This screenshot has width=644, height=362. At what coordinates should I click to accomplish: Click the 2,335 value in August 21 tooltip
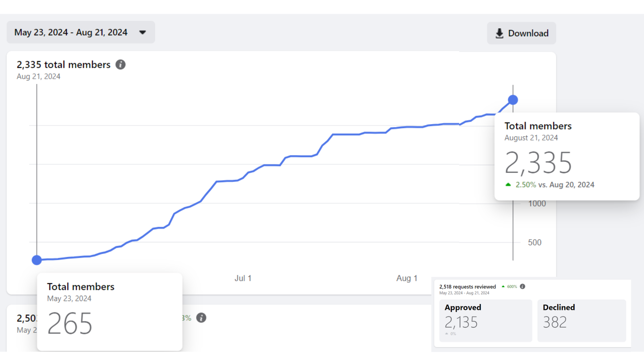click(538, 163)
